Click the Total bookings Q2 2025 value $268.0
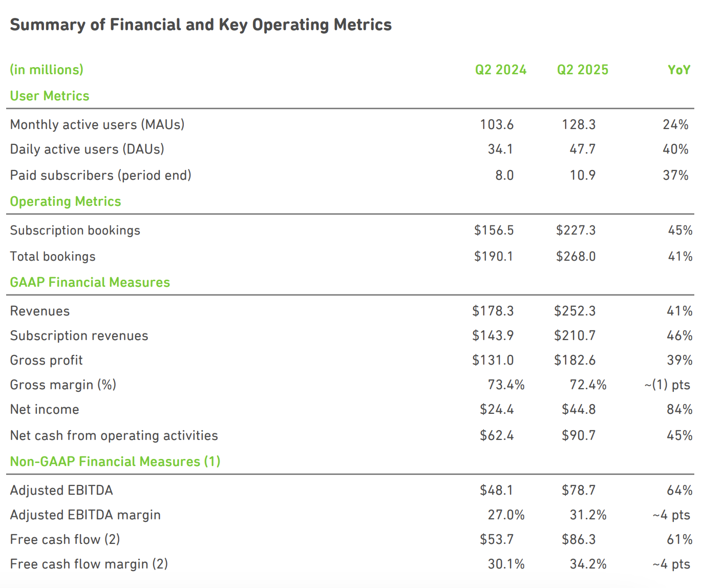Screen dimensions: 724x588 576,256
